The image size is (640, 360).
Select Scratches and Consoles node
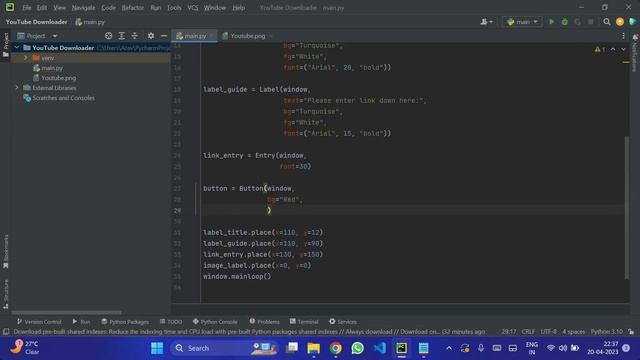click(63, 98)
